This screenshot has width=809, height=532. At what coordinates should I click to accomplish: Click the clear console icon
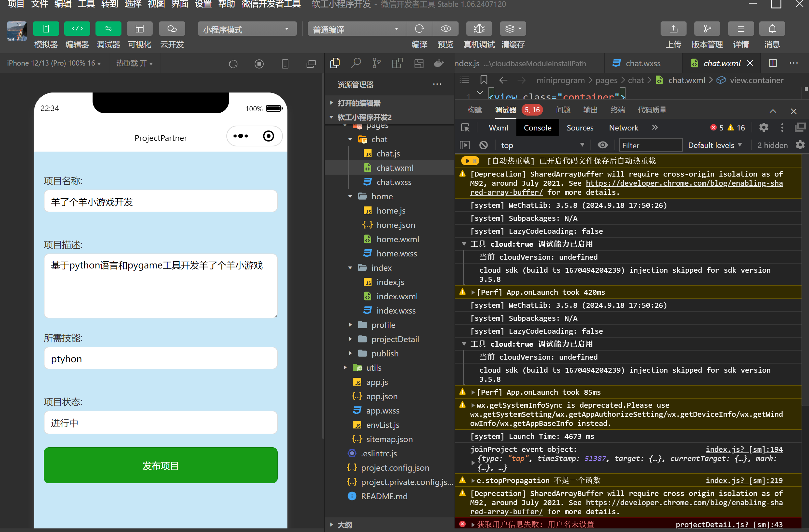(483, 145)
